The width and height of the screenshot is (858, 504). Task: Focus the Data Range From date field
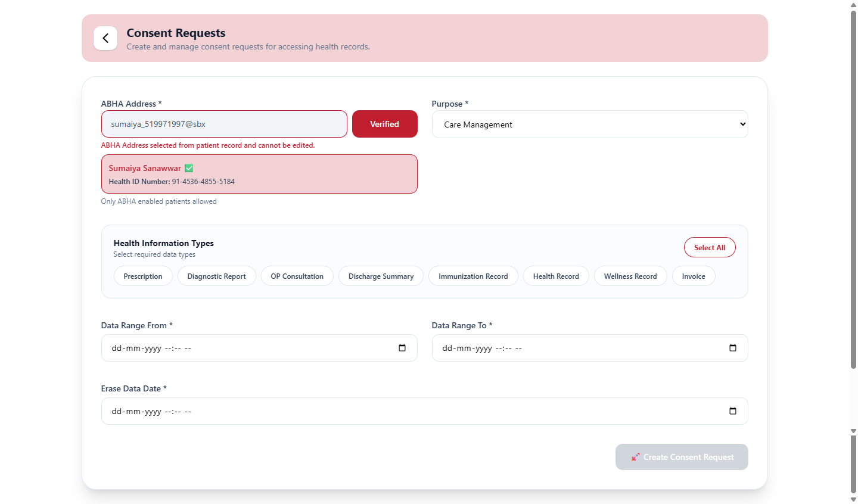pyautogui.click(x=259, y=348)
